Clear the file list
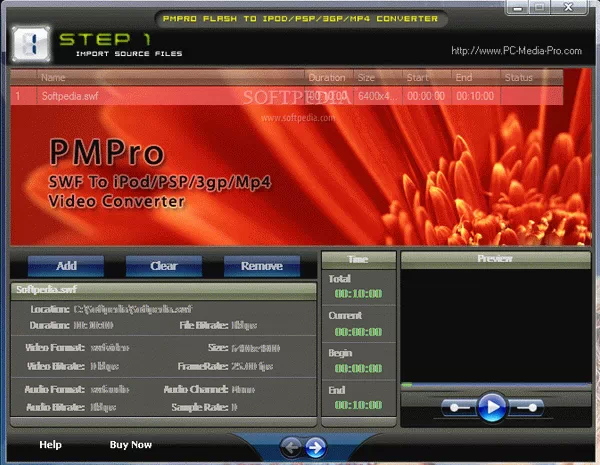The image size is (600, 465). 164,266
